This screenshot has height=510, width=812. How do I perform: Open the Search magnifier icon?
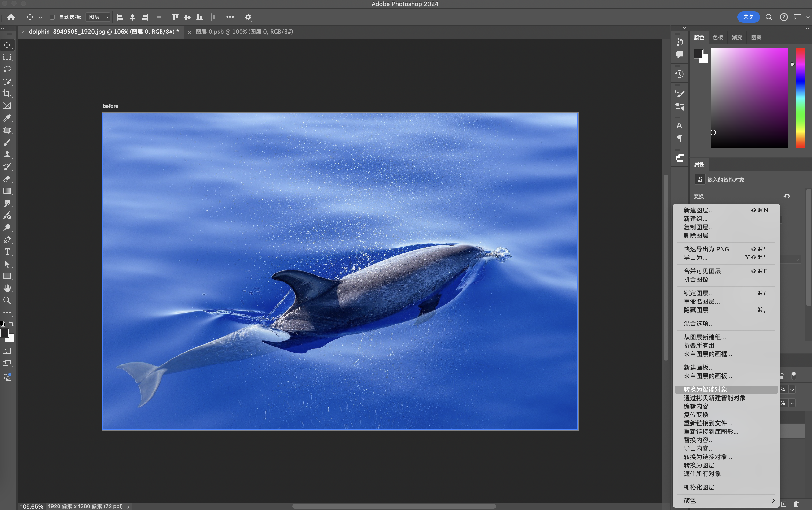768,17
